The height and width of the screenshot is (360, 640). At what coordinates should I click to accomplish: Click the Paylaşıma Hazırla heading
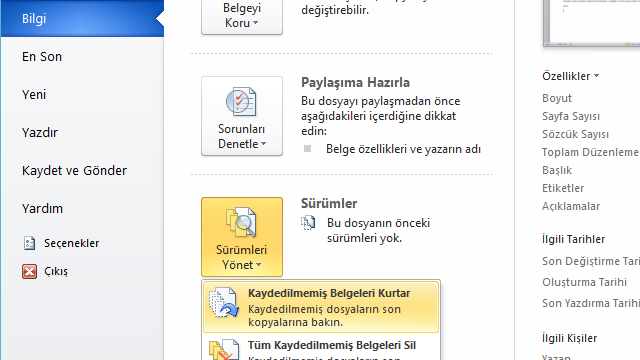pyautogui.click(x=355, y=82)
